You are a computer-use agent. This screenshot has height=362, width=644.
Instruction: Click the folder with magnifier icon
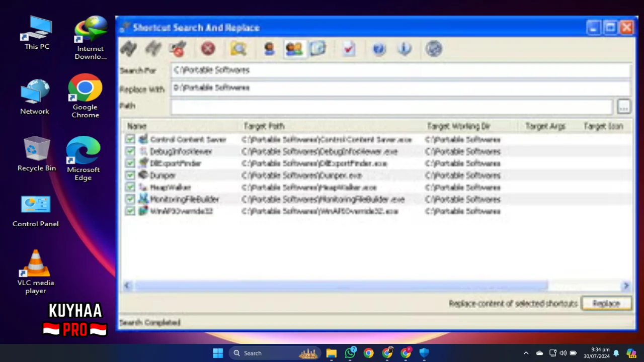tap(238, 49)
